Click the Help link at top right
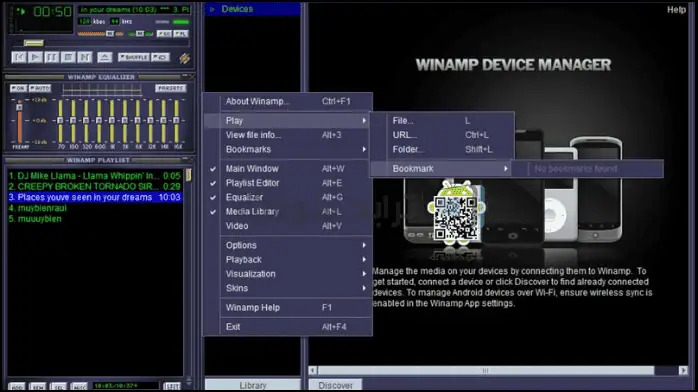The image size is (698, 392). coord(676,10)
